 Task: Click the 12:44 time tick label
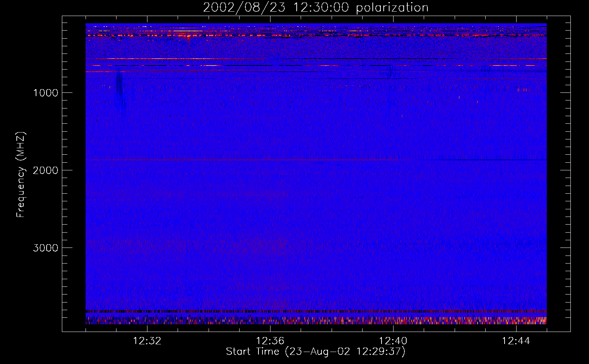516,341
